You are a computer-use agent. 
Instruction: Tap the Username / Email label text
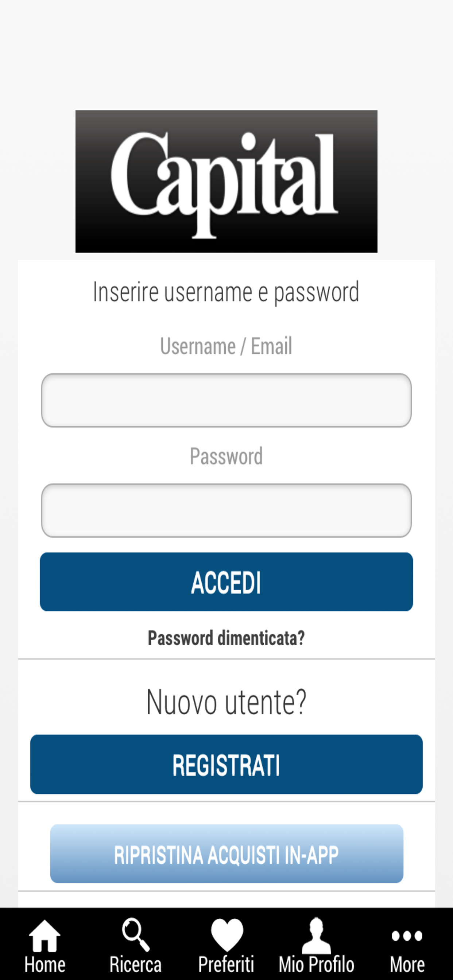coord(226,345)
